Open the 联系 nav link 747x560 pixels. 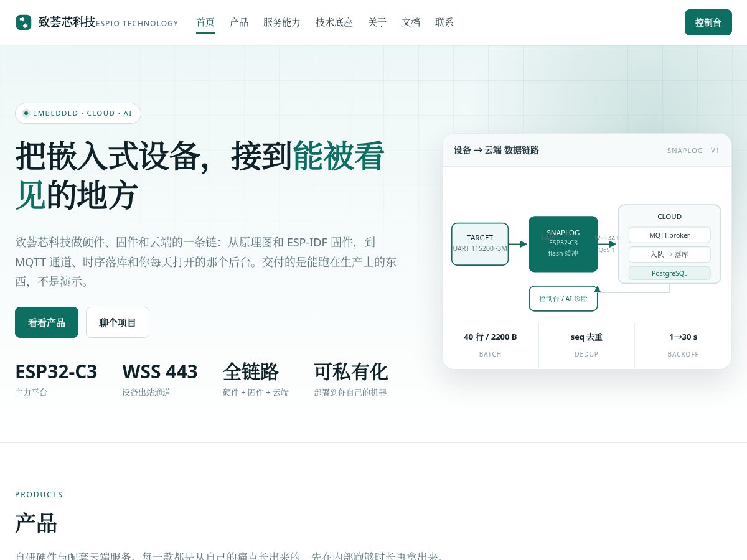444,22
